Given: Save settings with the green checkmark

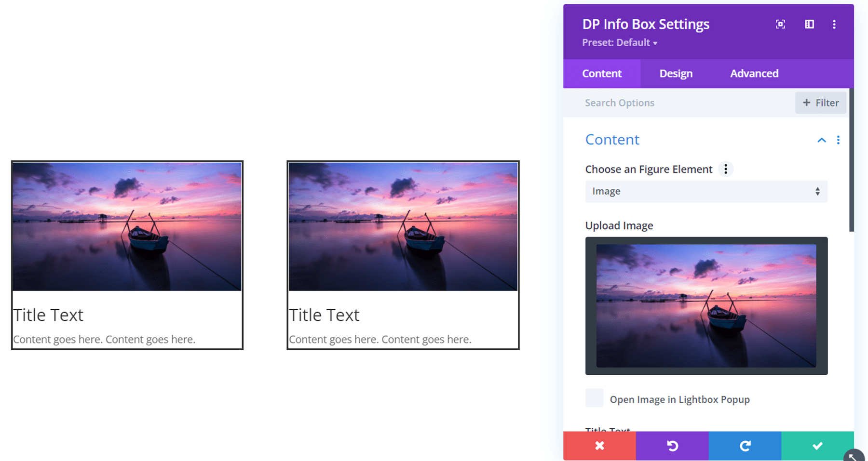Looking at the screenshot, I should point(817,446).
